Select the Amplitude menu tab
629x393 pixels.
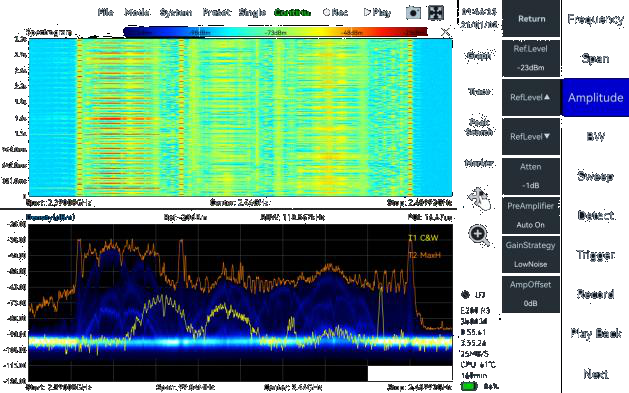pos(595,97)
